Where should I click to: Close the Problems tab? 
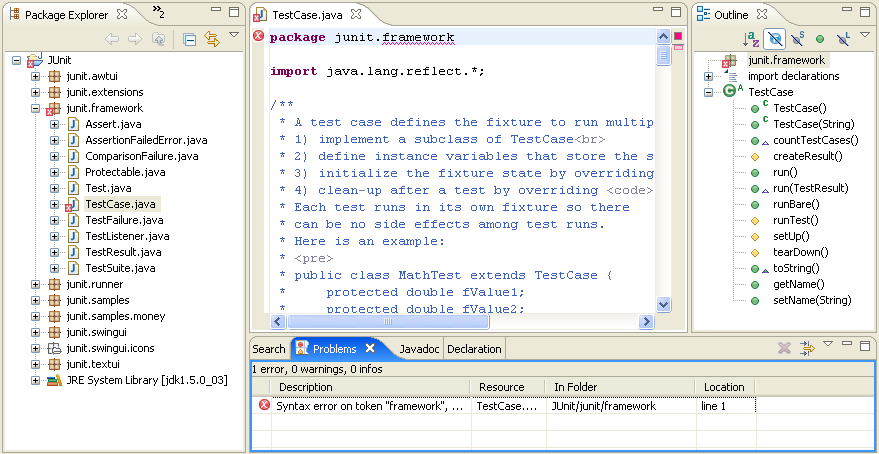(x=370, y=348)
